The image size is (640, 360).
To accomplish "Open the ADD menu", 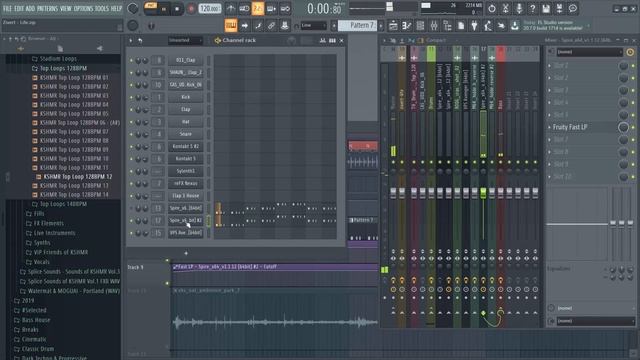I will coord(31,9).
